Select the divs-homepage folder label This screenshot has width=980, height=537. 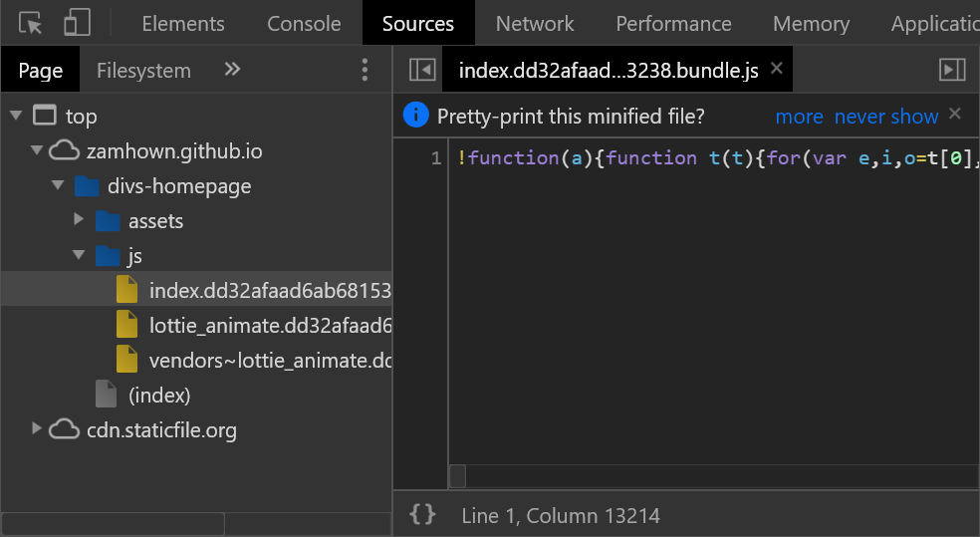(179, 186)
